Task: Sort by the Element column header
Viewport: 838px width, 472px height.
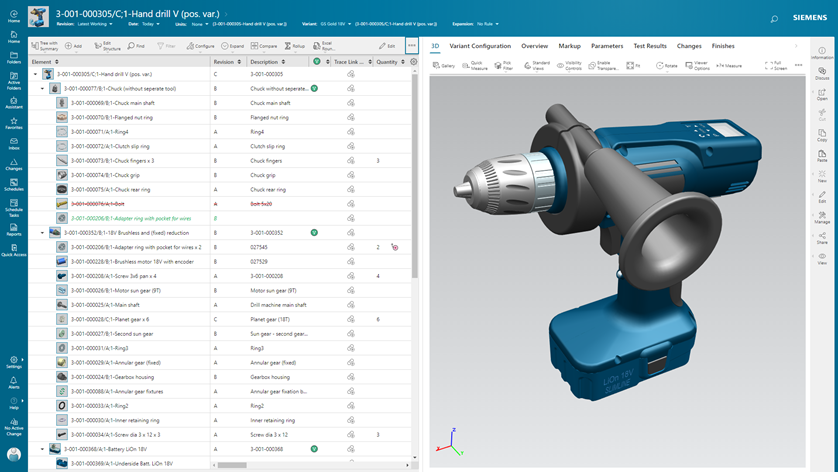Action: pyautogui.click(x=45, y=62)
